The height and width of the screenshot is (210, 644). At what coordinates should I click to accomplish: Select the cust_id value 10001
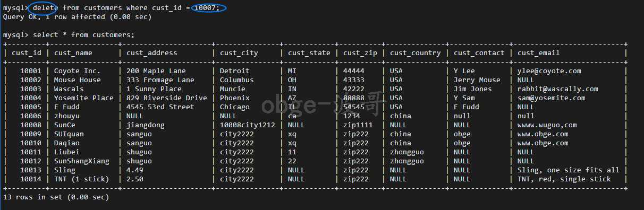coord(31,71)
